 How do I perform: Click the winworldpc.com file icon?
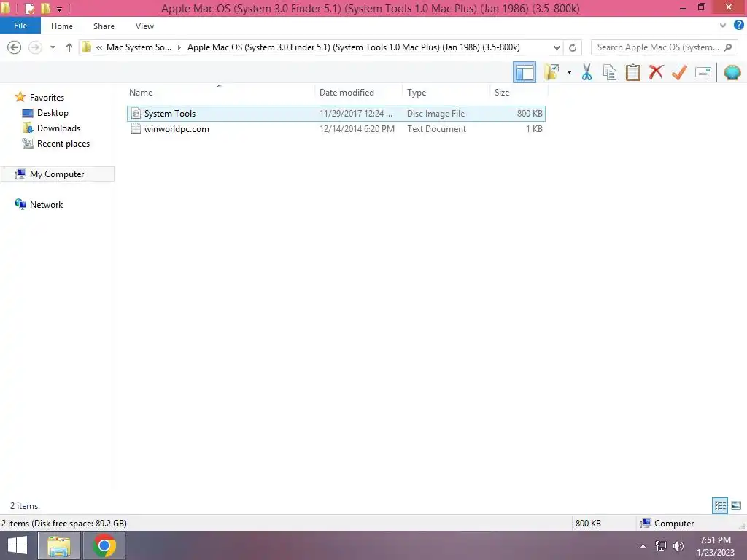tap(136, 128)
